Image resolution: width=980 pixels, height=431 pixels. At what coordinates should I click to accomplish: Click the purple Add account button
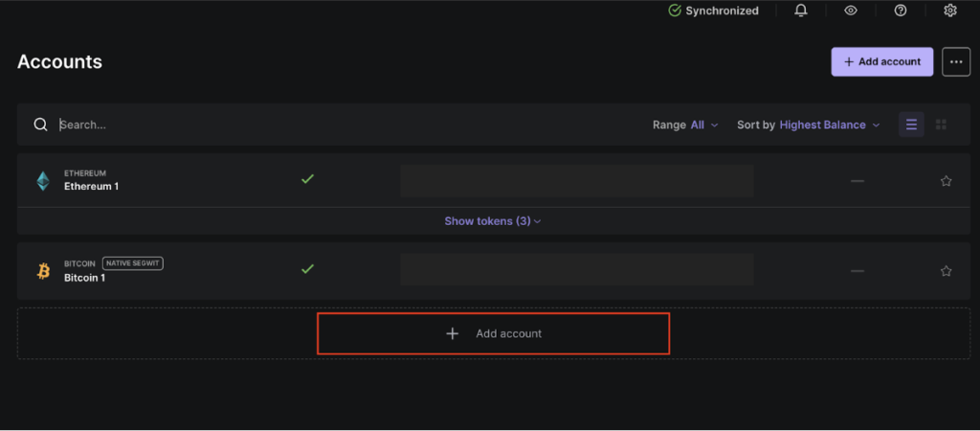[x=881, y=61]
